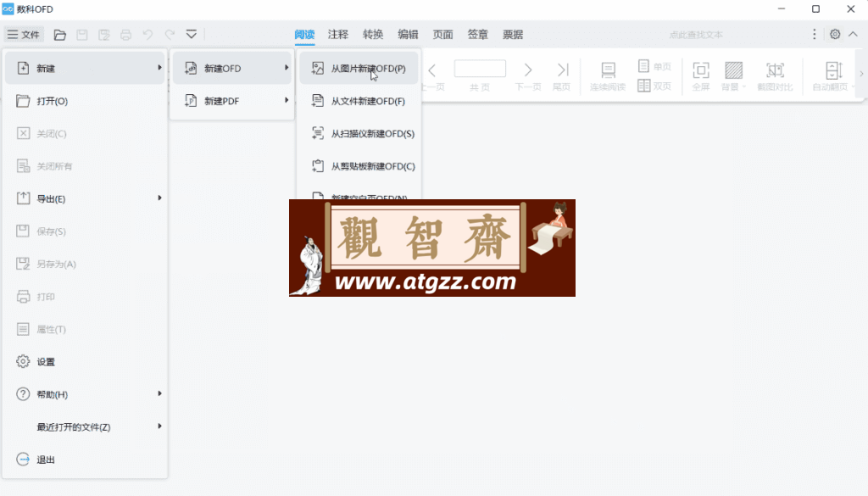Screen dimensions: 868x496
Task: Choose 新建OFD in the submenu
Action: pos(232,68)
